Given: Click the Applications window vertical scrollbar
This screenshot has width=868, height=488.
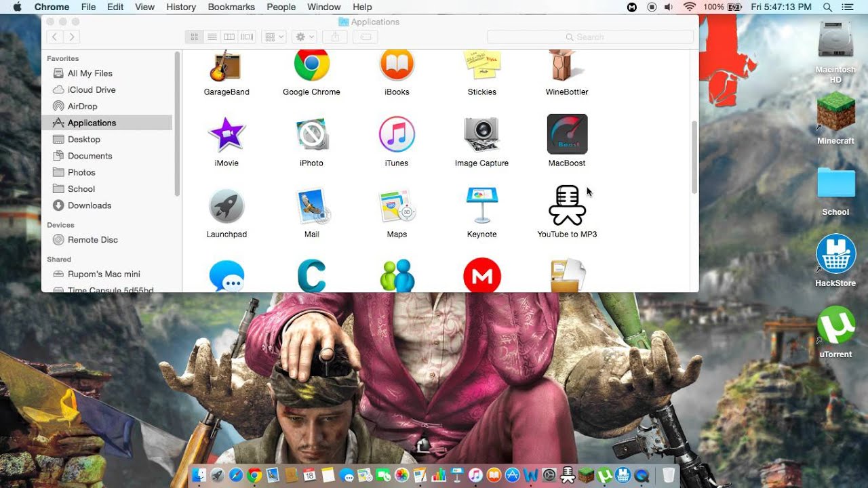Looking at the screenshot, I should [x=694, y=157].
